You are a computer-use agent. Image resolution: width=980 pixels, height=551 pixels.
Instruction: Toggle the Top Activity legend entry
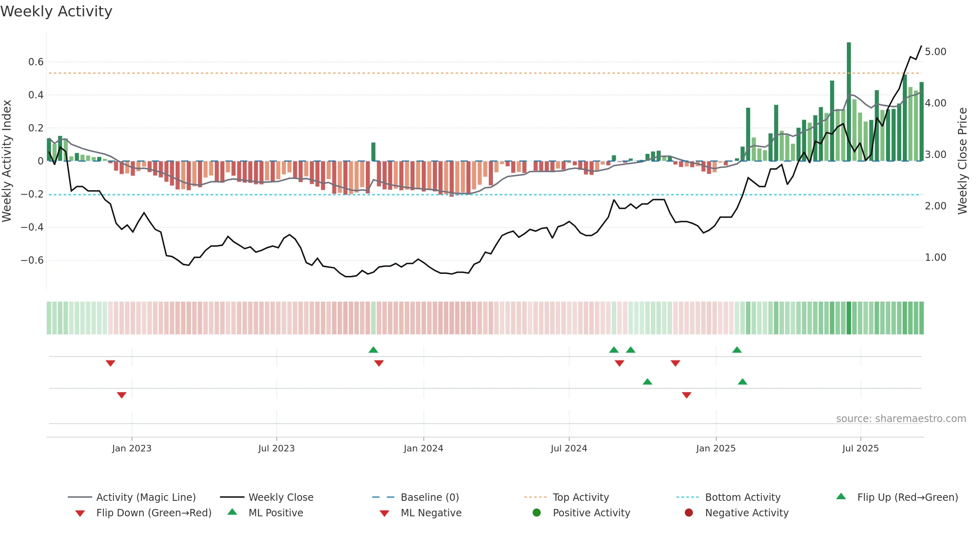coord(566,497)
